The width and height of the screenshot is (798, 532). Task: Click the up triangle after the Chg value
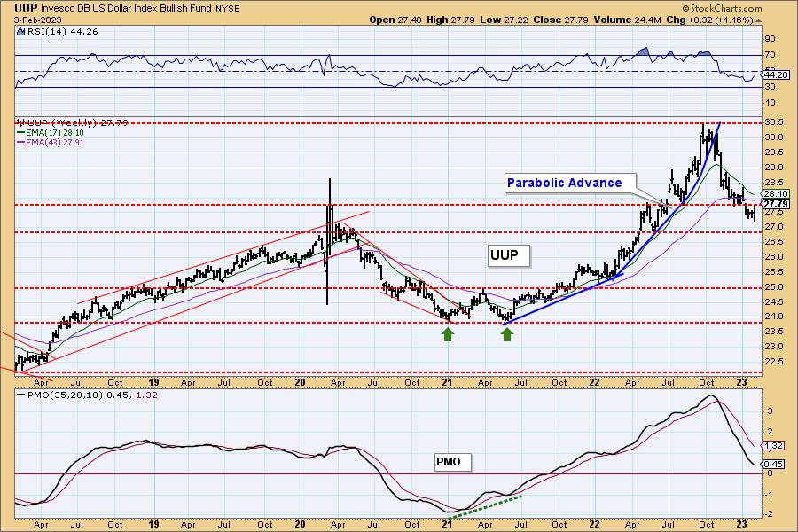click(x=759, y=20)
